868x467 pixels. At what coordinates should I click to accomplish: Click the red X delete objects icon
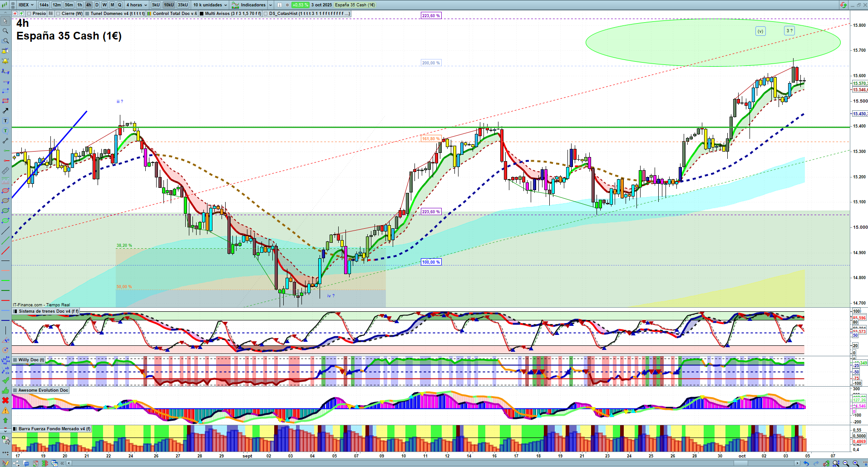click(x=5, y=400)
